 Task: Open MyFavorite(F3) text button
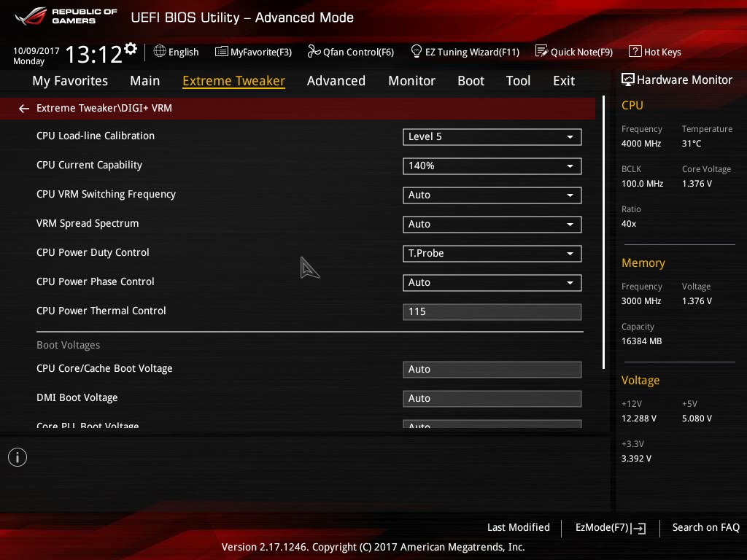click(x=261, y=52)
